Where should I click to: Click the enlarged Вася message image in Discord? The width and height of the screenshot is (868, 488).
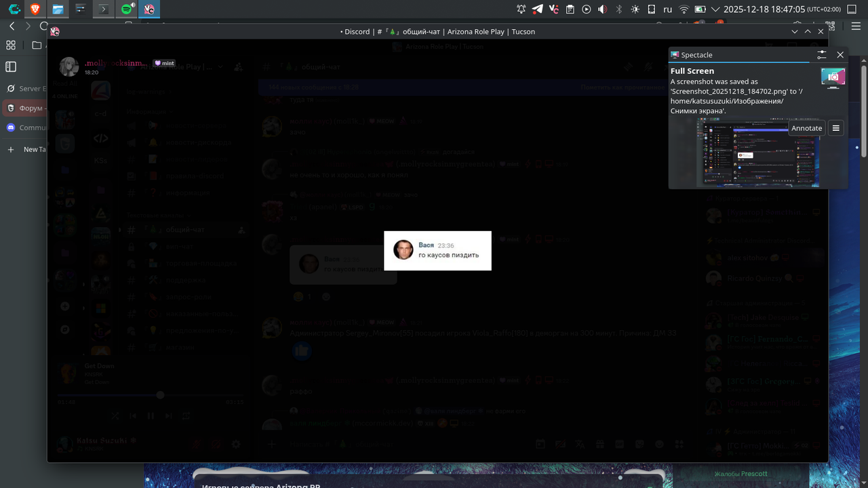coord(437,251)
